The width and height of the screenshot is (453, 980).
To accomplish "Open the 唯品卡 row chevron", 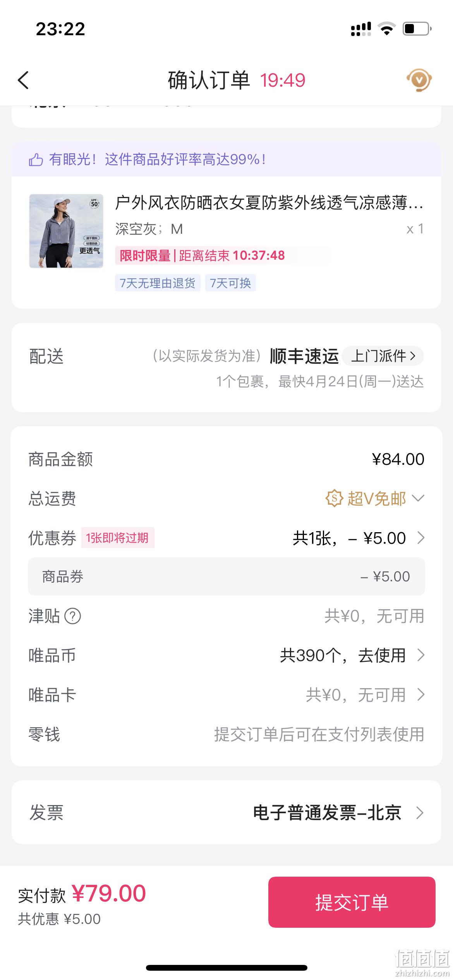I will coord(421,695).
